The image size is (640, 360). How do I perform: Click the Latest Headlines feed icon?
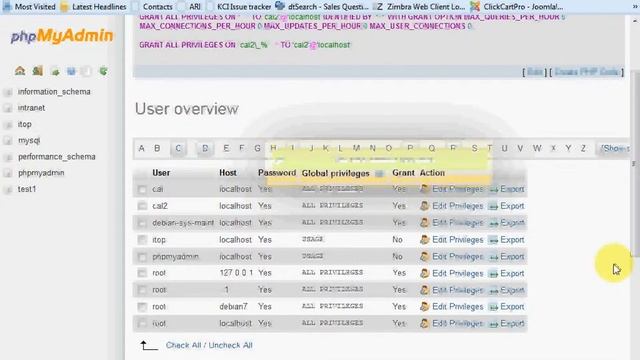tap(64, 7)
